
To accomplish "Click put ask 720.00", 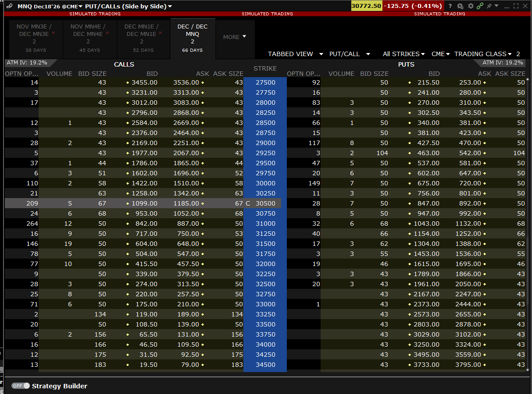I will (x=470, y=183).
